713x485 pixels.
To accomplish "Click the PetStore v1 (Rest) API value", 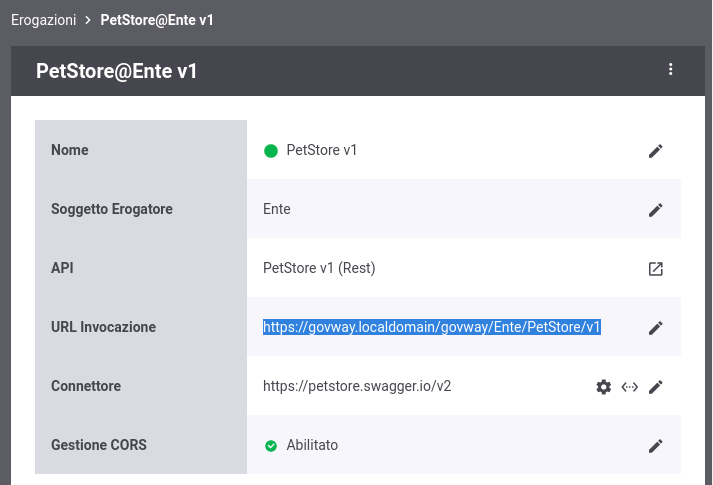I will (319, 268).
